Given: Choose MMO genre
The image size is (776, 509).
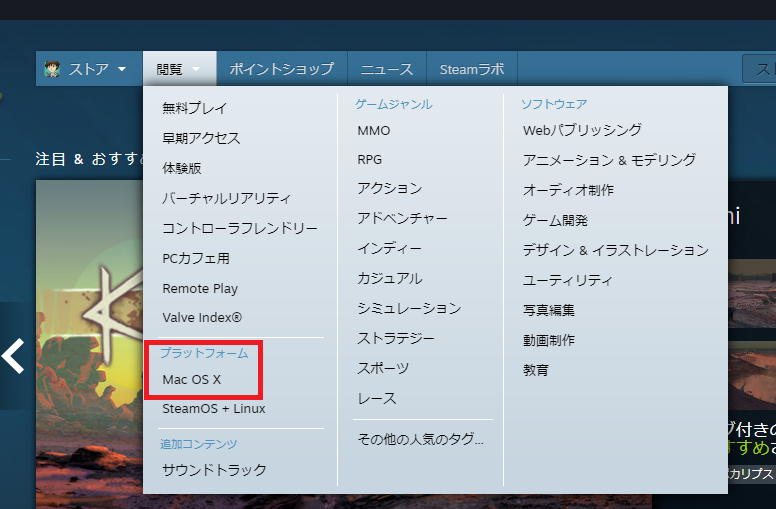Looking at the screenshot, I should 374,131.
